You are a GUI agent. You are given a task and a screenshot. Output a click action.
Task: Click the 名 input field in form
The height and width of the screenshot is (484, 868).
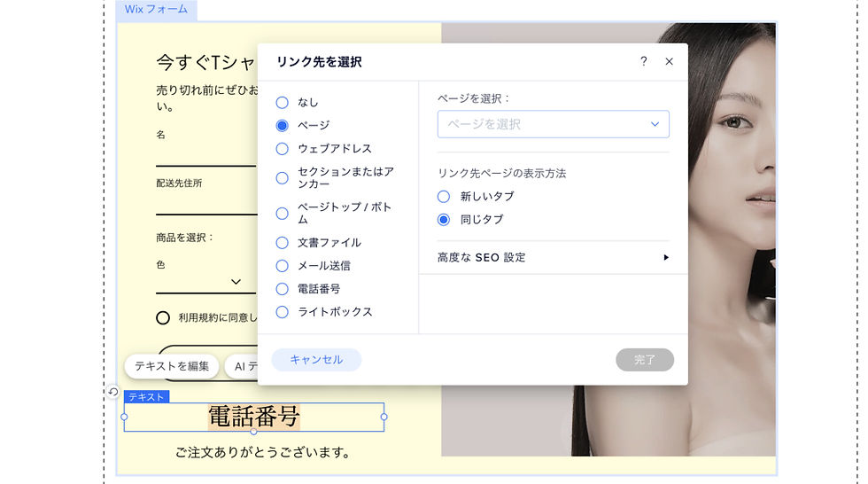[205, 156]
